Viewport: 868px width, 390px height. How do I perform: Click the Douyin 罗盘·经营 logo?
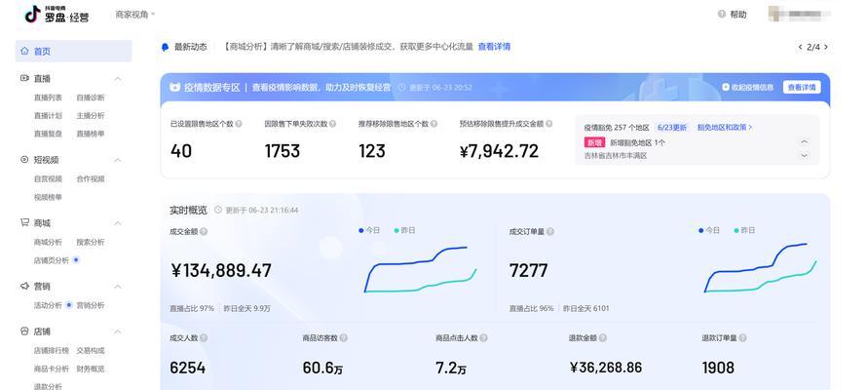pos(57,15)
